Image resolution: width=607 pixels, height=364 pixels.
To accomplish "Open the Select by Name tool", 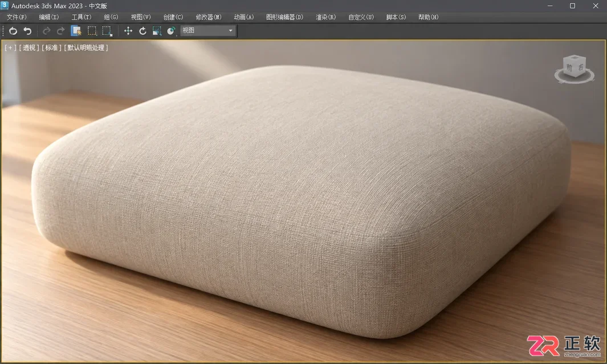I will click(76, 31).
